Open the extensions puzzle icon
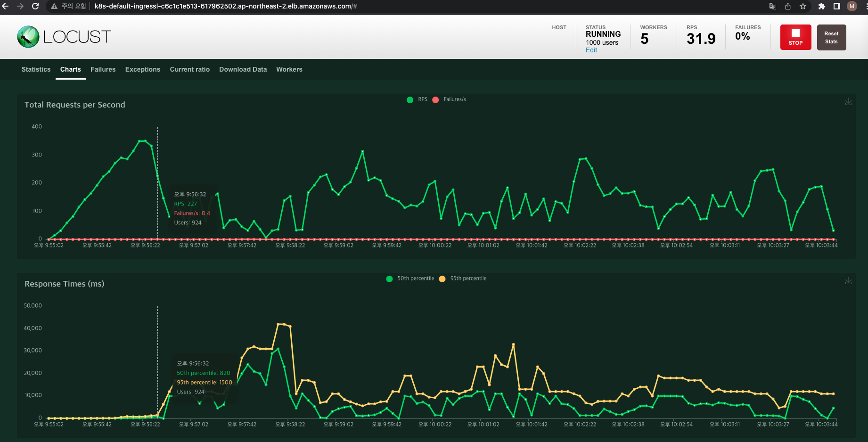This screenshot has width=868, height=442. click(x=822, y=6)
